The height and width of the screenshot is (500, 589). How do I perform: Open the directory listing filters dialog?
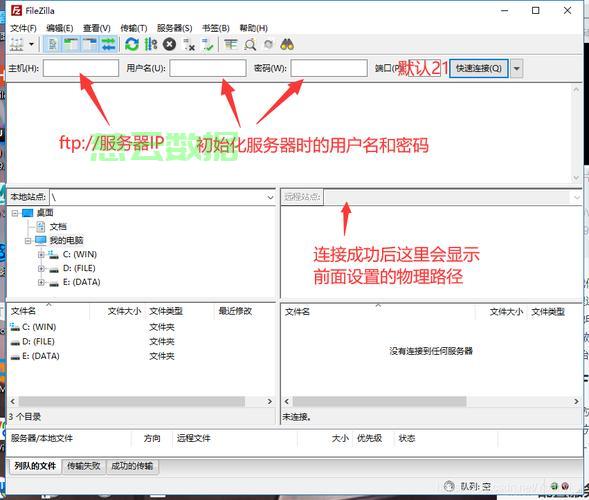pyautogui.click(x=231, y=45)
